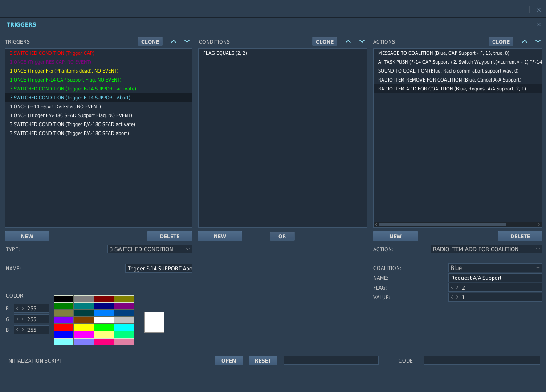This screenshot has height=392, width=546.
Task: Move condition down with Conditions down arrow
Action: 362,41
